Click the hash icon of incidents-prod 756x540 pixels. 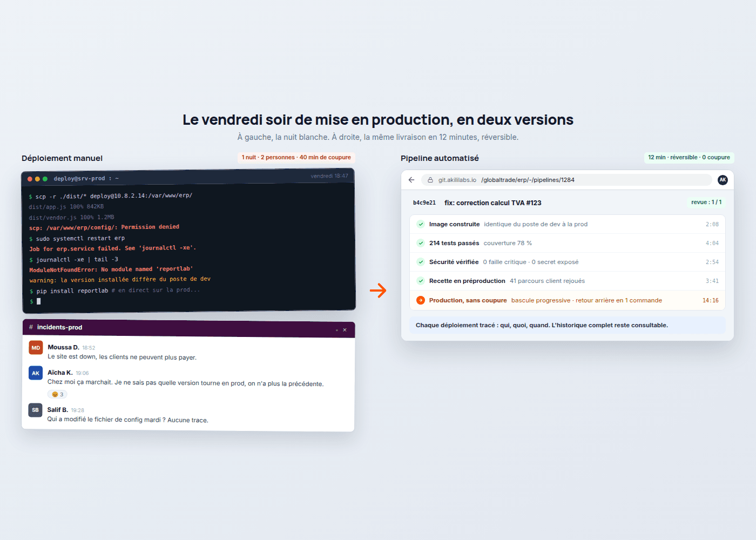pyautogui.click(x=31, y=327)
